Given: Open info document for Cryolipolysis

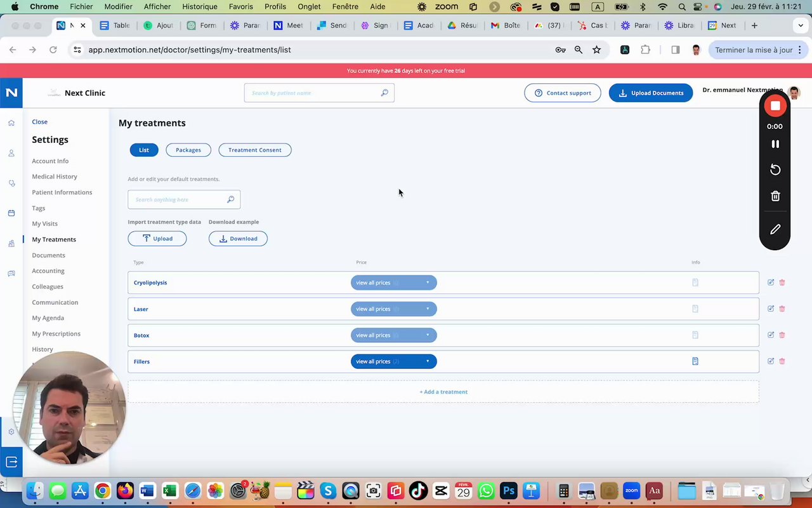Looking at the screenshot, I should 695,283.
